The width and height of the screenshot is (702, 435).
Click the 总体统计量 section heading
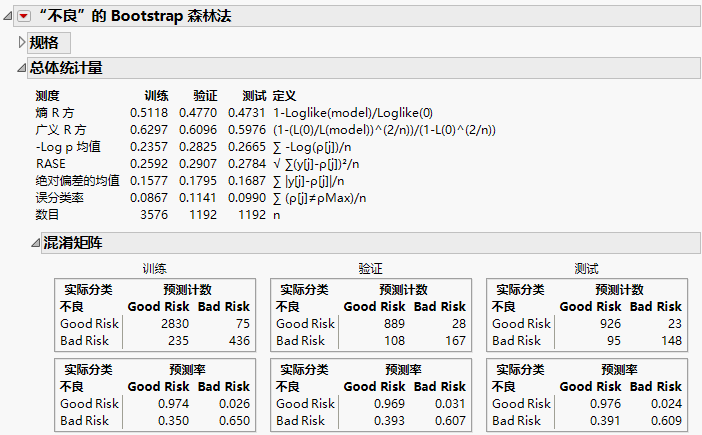click(66, 68)
